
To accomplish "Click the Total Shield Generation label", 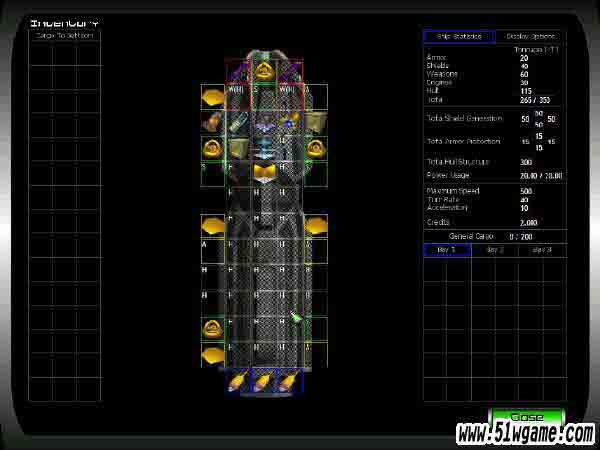I will [465, 119].
